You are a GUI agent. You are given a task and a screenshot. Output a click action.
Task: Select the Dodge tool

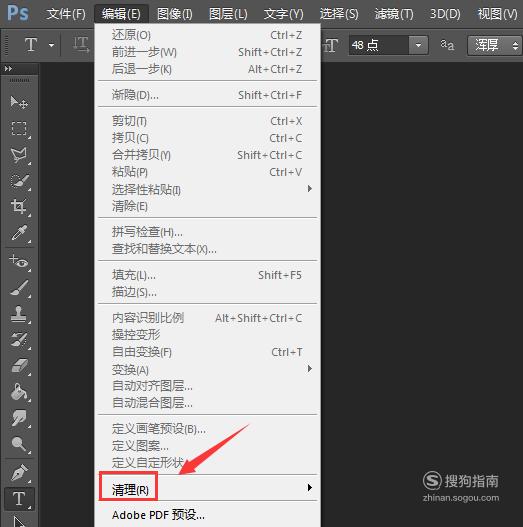pos(19,444)
